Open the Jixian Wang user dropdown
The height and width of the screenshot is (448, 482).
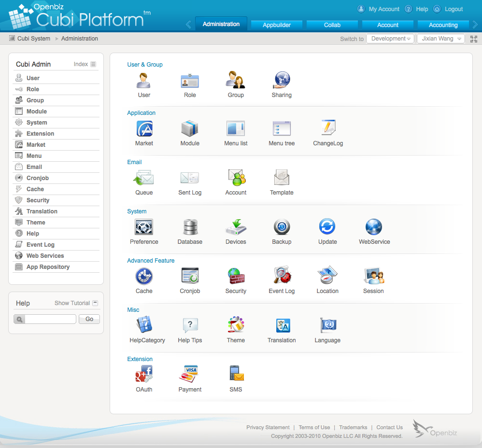(x=440, y=39)
